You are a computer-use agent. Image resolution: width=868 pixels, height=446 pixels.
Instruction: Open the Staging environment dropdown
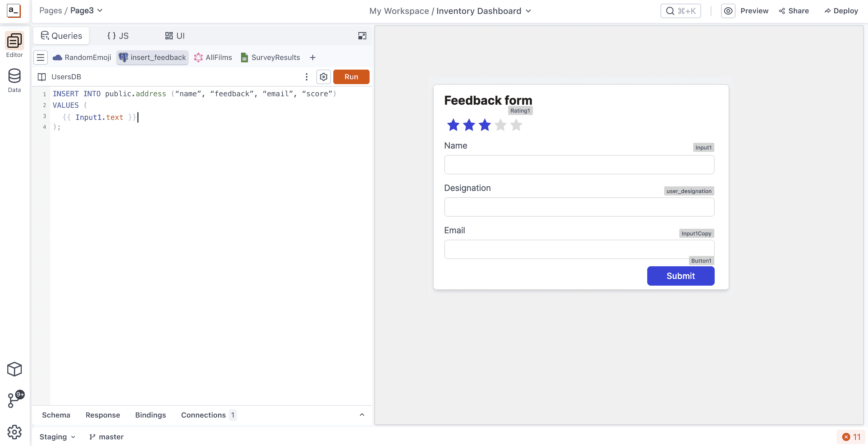point(57,437)
